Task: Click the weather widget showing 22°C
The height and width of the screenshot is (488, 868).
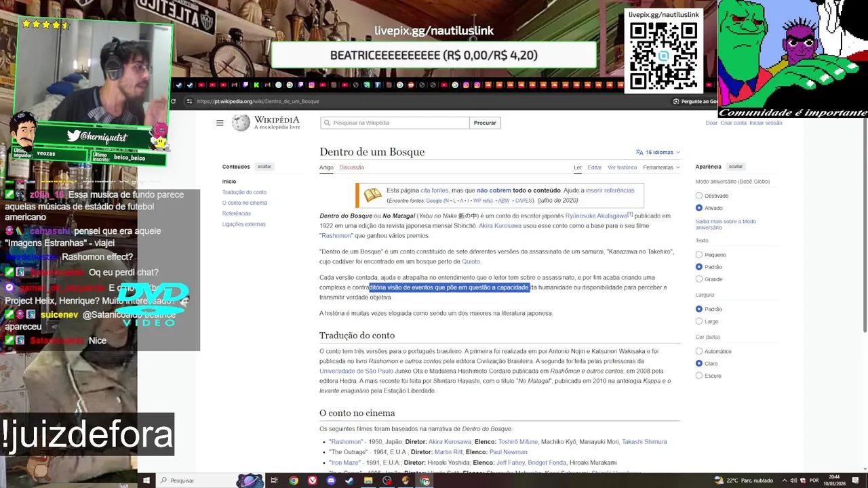Action: click(744, 481)
